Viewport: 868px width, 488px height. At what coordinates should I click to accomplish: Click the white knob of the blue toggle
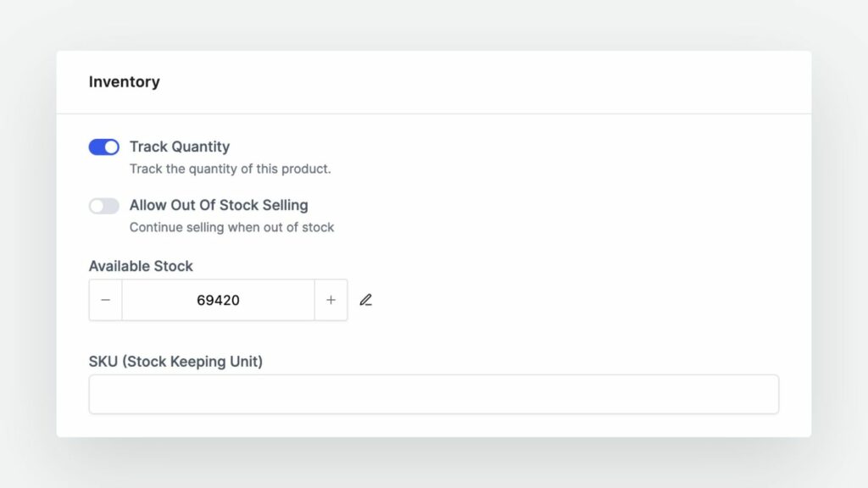pyautogui.click(x=111, y=147)
